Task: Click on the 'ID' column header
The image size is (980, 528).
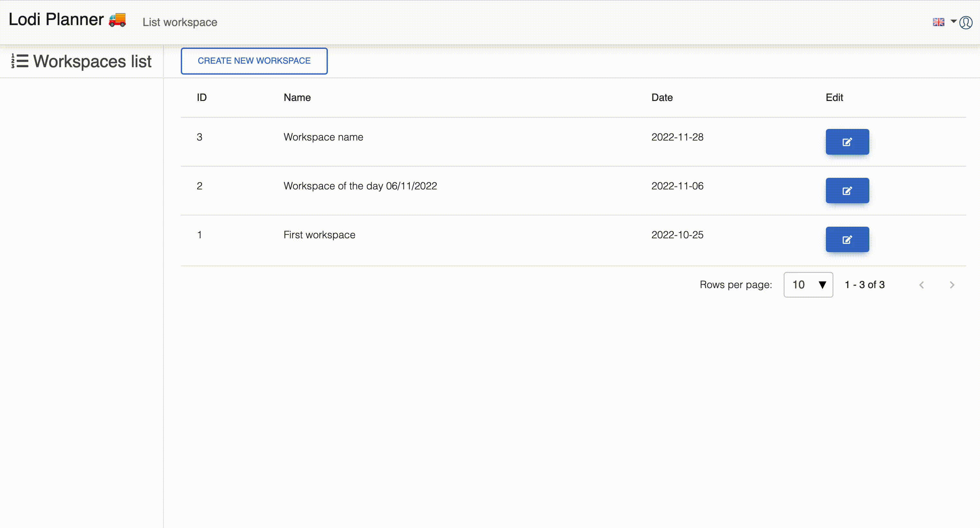Action: [x=202, y=97]
